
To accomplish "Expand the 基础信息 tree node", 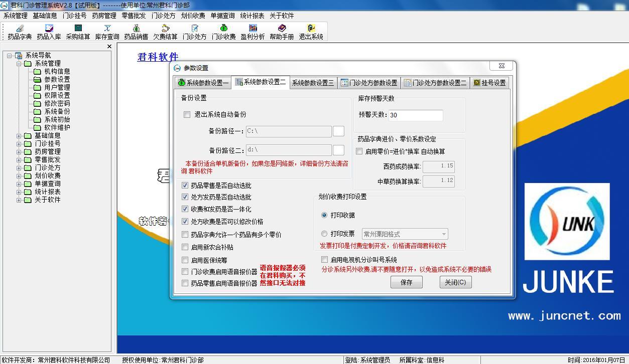I will click(x=19, y=136).
